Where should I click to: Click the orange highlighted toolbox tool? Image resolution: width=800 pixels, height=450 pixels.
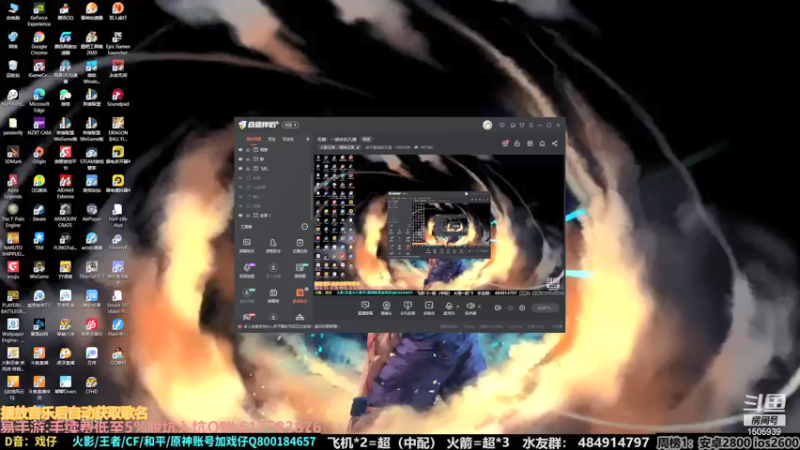[300, 295]
